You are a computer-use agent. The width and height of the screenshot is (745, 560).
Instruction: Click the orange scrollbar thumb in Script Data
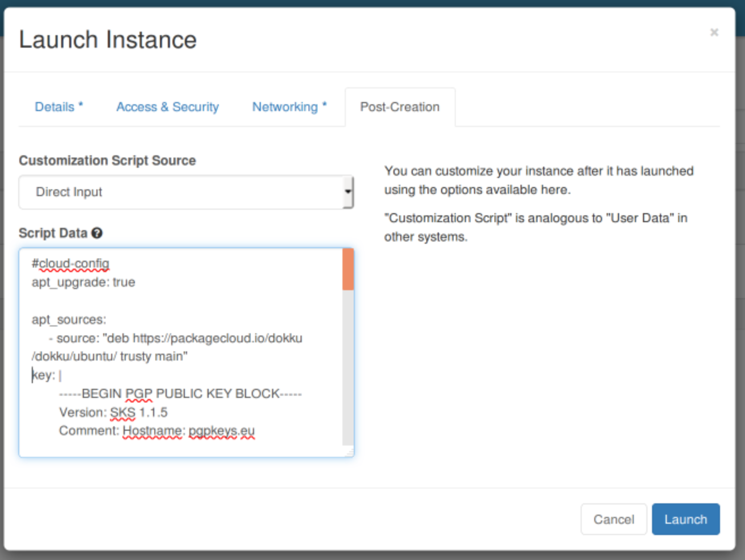click(348, 270)
